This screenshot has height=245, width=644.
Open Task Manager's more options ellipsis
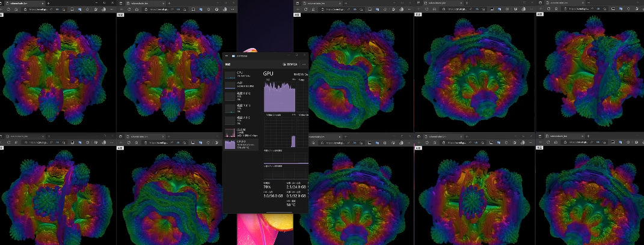pyautogui.click(x=305, y=64)
